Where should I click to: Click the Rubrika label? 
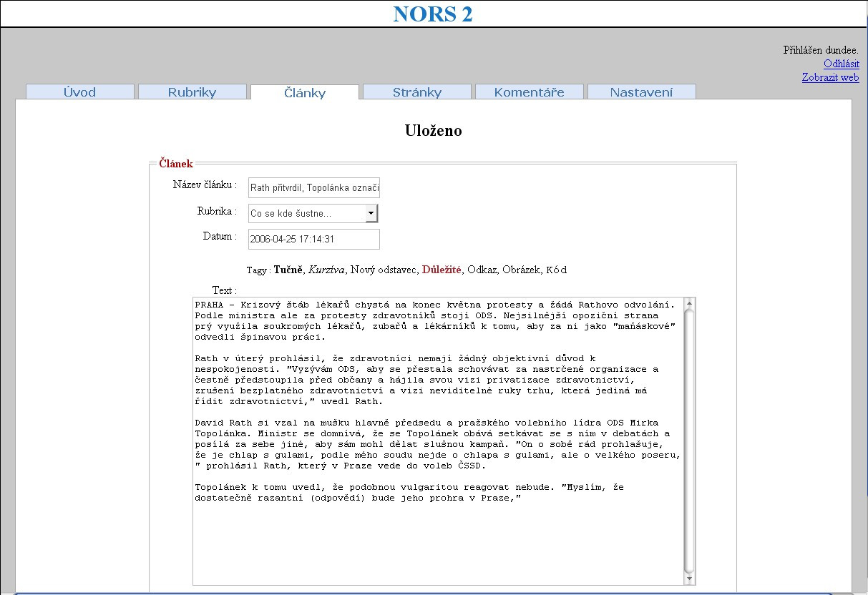217,211
